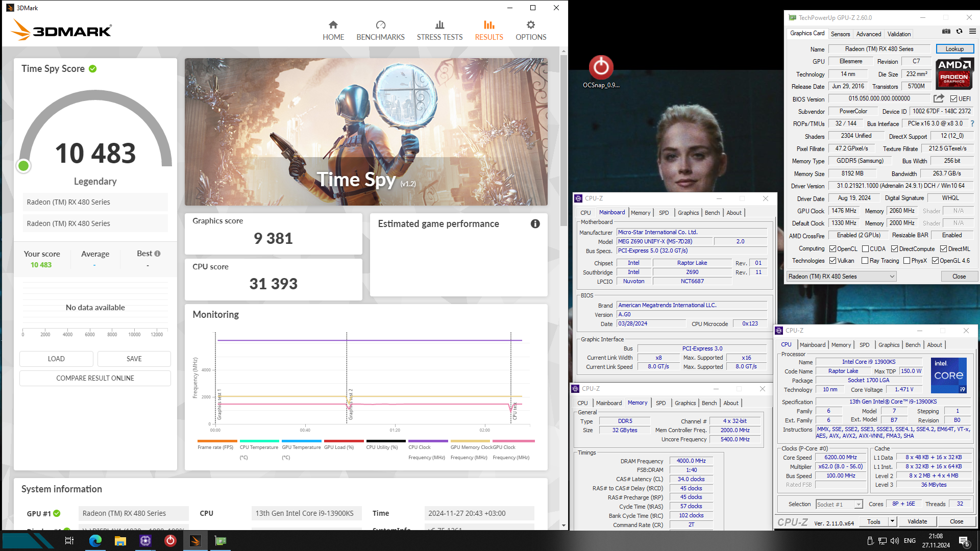Switch to OCSnap via taskbar icon

(x=170, y=541)
